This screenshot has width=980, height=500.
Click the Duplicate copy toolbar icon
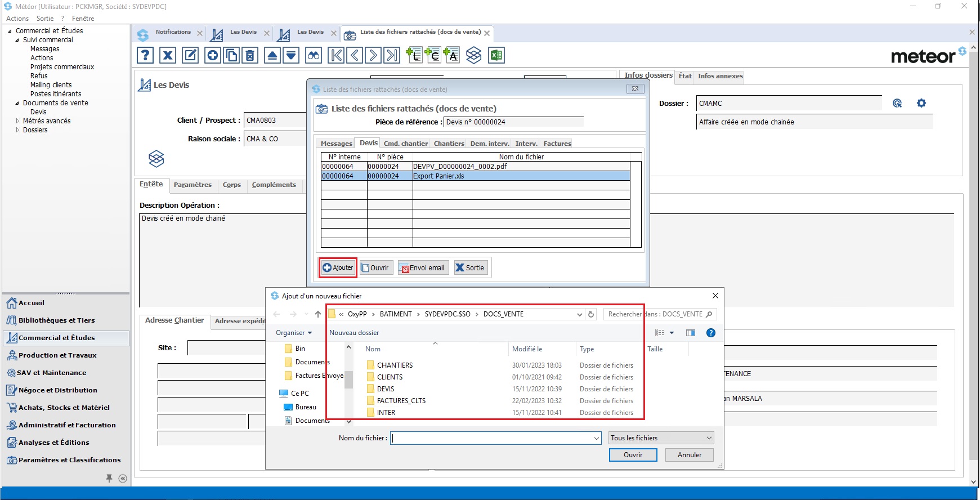231,55
